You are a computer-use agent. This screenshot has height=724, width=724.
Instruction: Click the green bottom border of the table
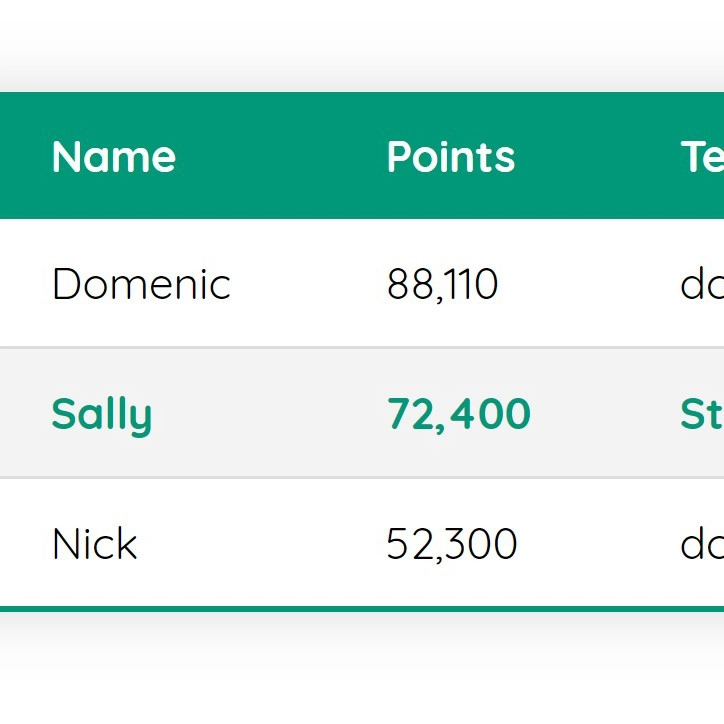362,609
